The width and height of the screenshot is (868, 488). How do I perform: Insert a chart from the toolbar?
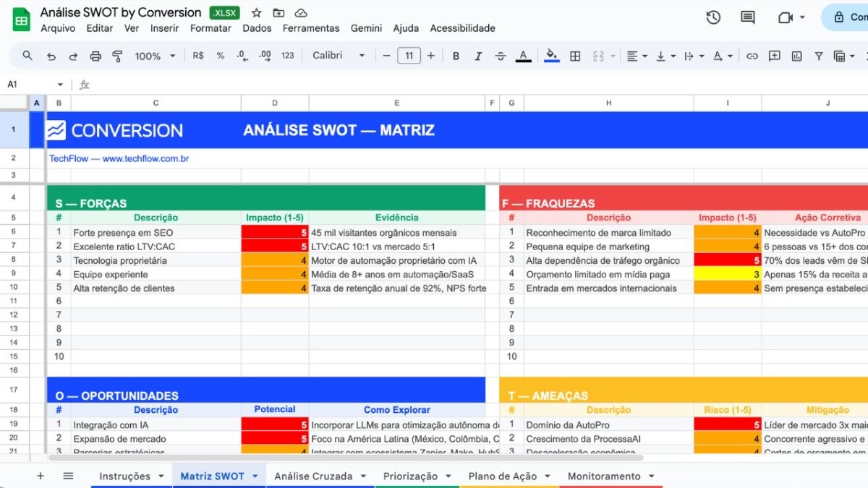click(x=796, y=56)
